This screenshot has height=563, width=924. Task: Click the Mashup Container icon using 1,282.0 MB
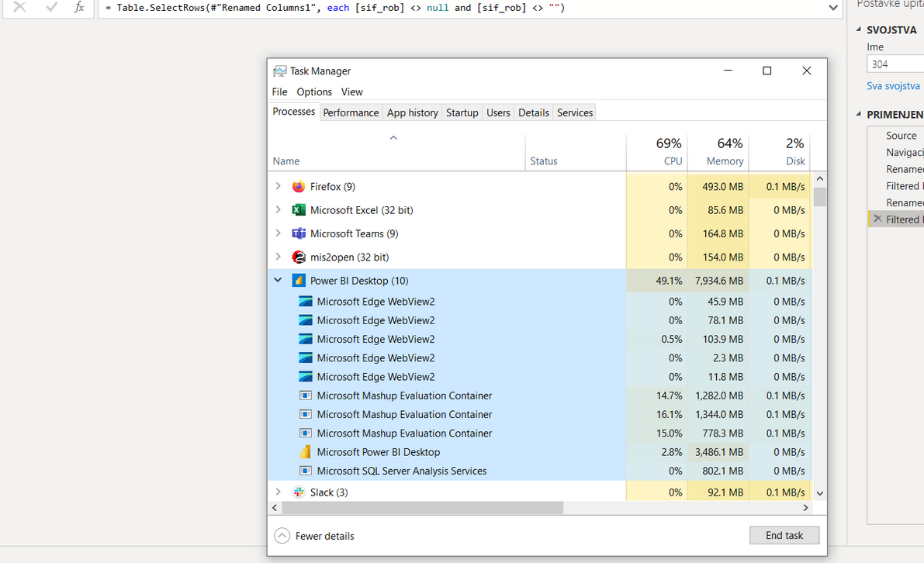click(305, 395)
